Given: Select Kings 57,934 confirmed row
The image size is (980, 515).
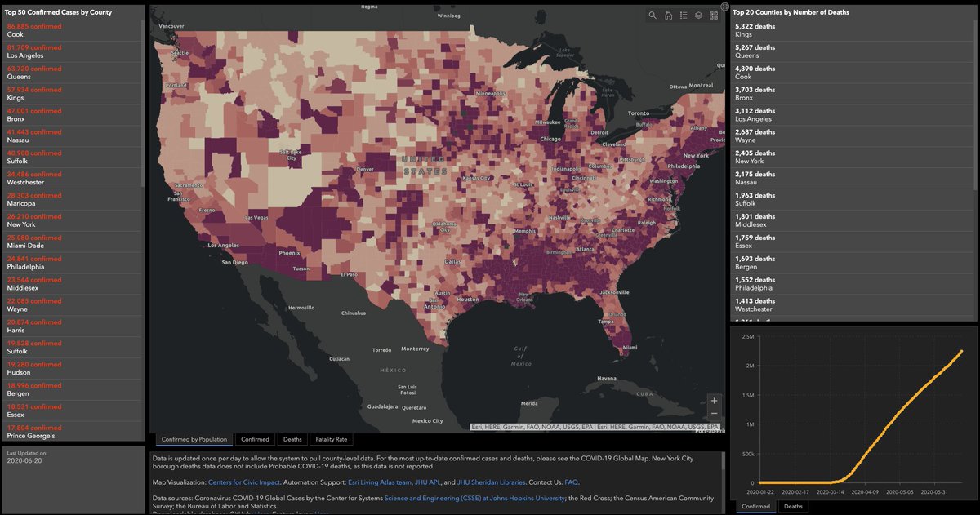Looking at the screenshot, I should coord(73,94).
